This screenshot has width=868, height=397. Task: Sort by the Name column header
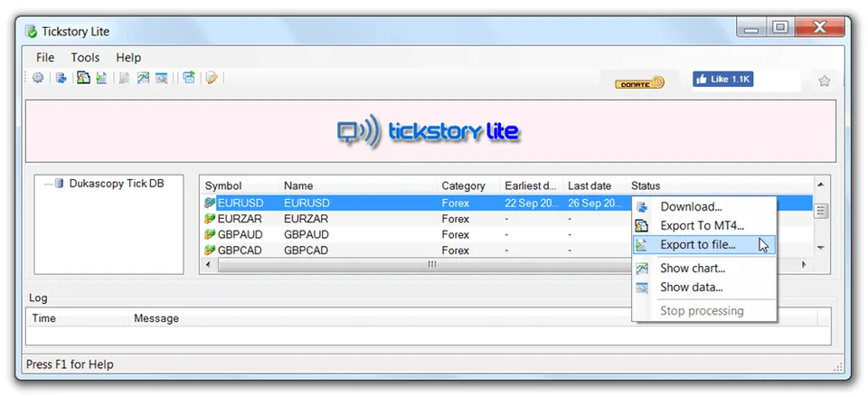(x=358, y=185)
